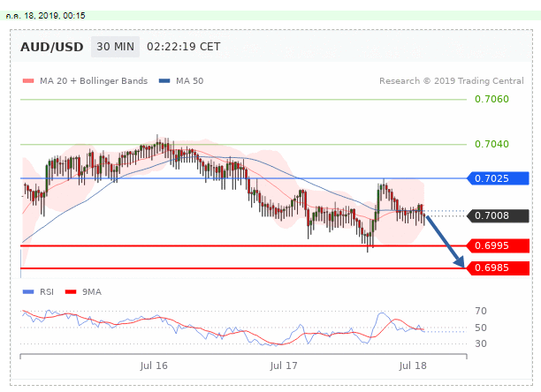Click the Jul 18 date axis label
The image size is (541, 392).
(413, 366)
